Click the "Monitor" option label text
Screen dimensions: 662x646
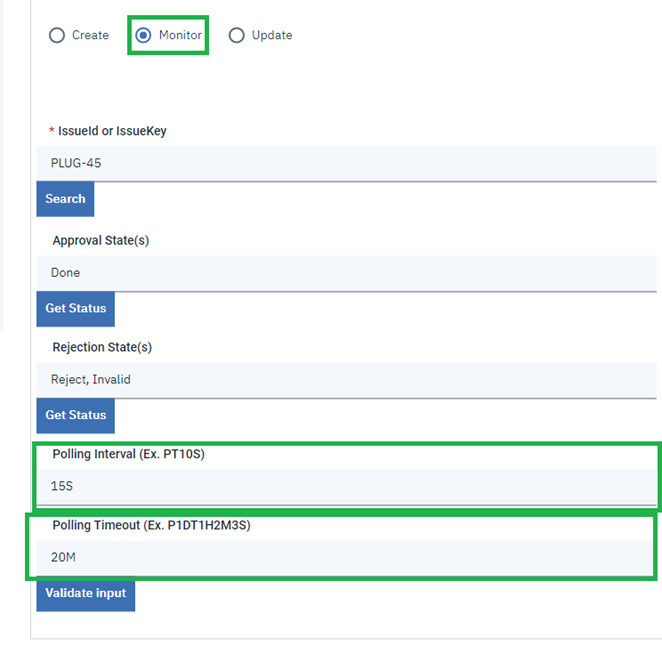pyautogui.click(x=180, y=35)
